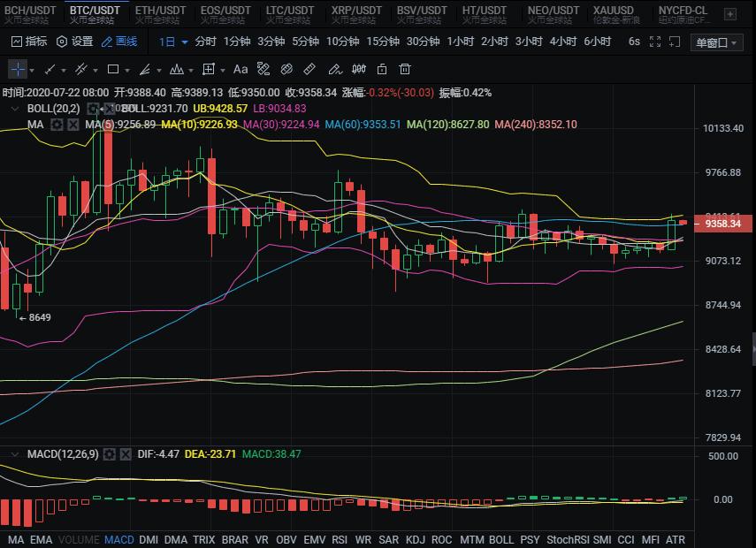
Task: Toggle the 画线 drawing toolbar
Action: 119,42
